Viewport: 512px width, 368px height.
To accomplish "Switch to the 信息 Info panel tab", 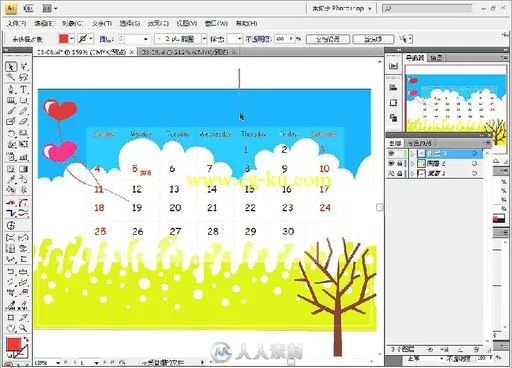I will [436, 58].
